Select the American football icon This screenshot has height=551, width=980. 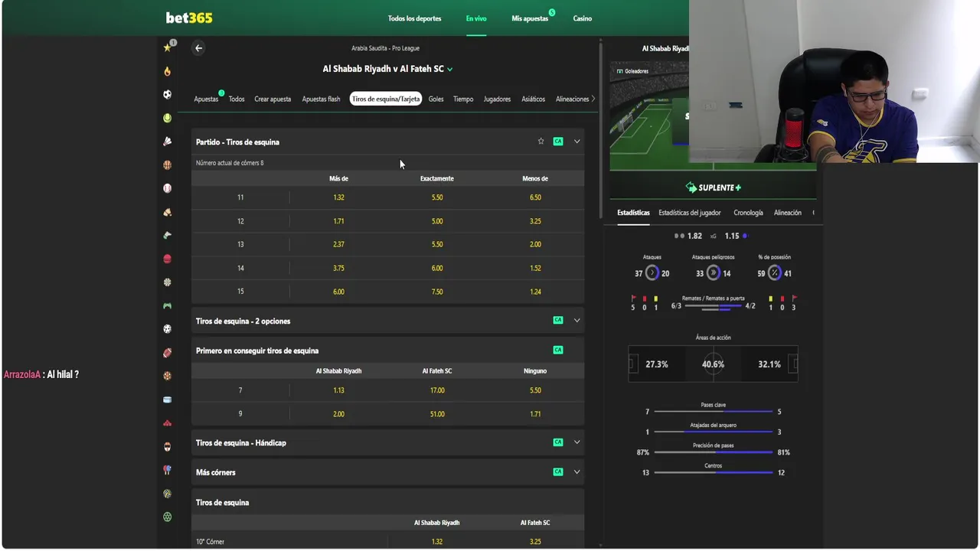tap(167, 353)
